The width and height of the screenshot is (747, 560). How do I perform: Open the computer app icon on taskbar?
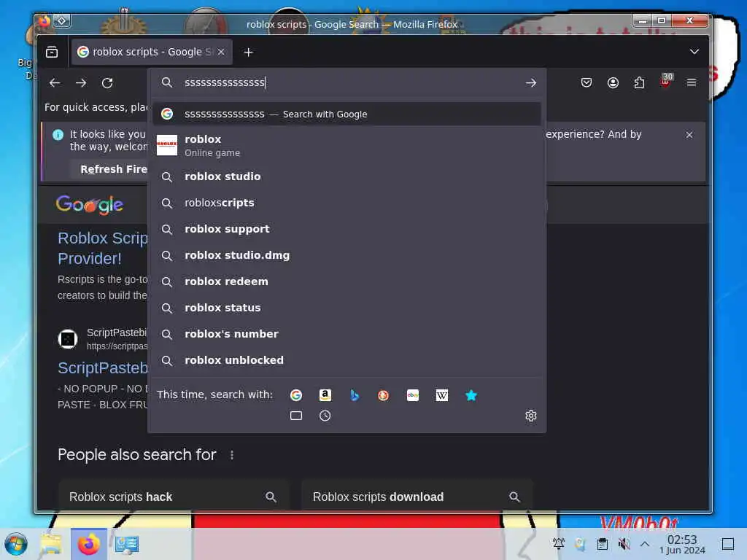tap(127, 544)
